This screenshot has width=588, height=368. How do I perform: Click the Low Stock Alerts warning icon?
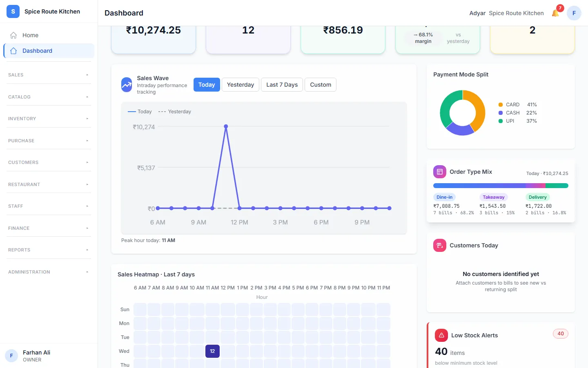441,335
